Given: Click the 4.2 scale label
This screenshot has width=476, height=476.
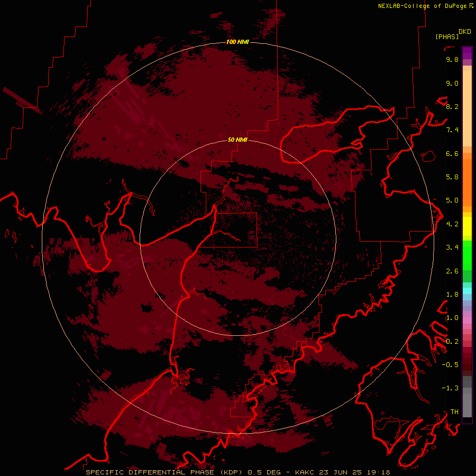Looking at the screenshot, I should 452,224.
